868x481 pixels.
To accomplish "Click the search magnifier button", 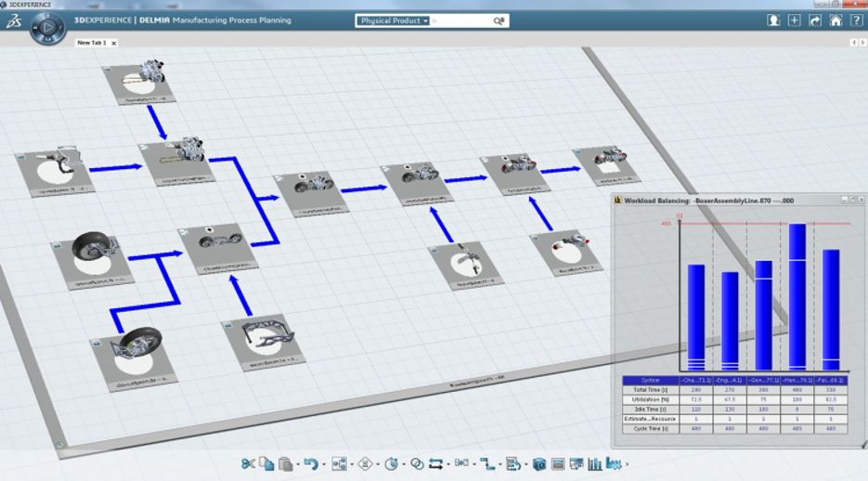I will 499,20.
